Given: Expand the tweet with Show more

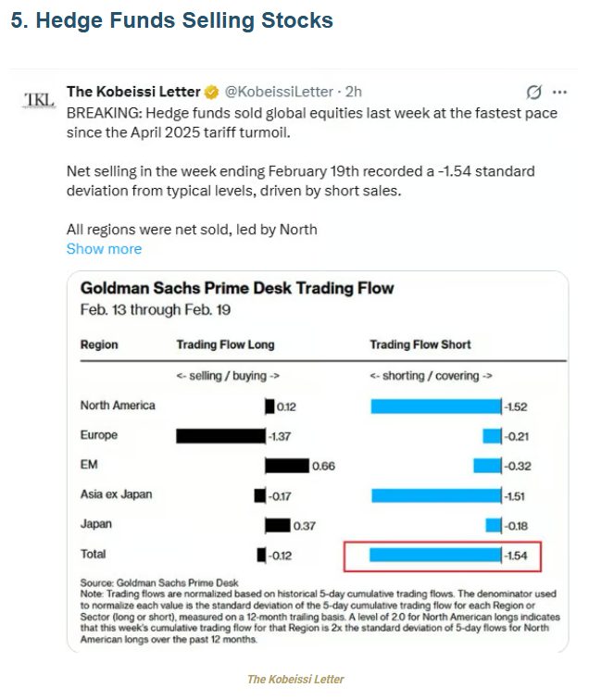Looking at the screenshot, I should pos(104,249).
